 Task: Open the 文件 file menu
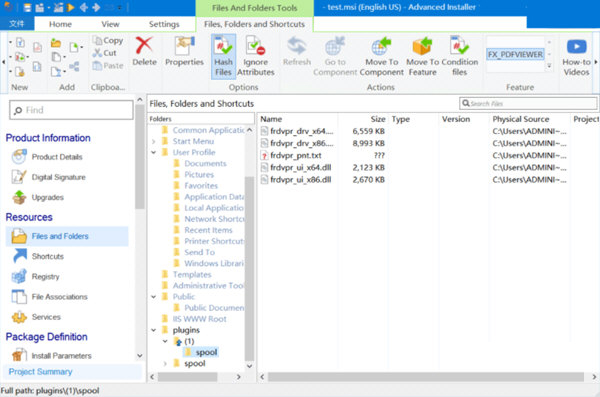point(17,24)
